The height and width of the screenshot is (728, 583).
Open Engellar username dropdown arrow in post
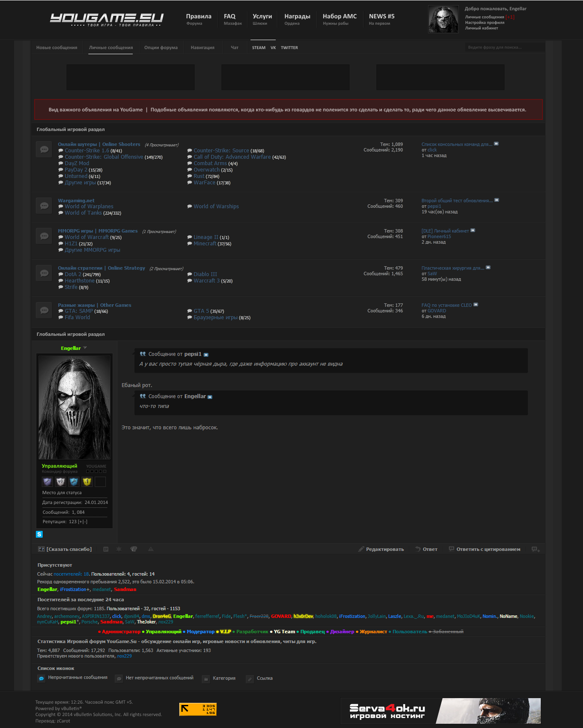[x=85, y=348]
